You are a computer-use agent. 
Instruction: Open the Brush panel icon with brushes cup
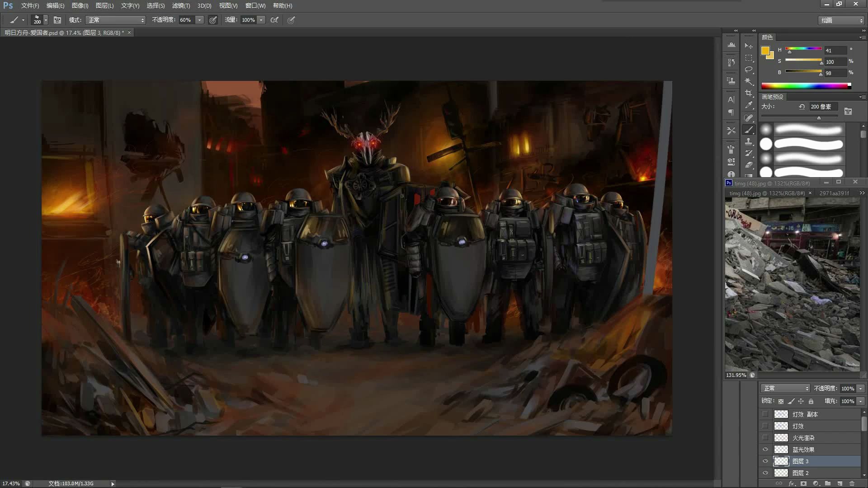tap(731, 149)
